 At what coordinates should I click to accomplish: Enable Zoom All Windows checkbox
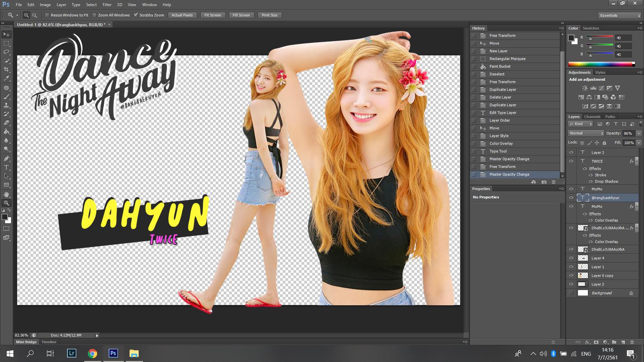pyautogui.click(x=94, y=15)
